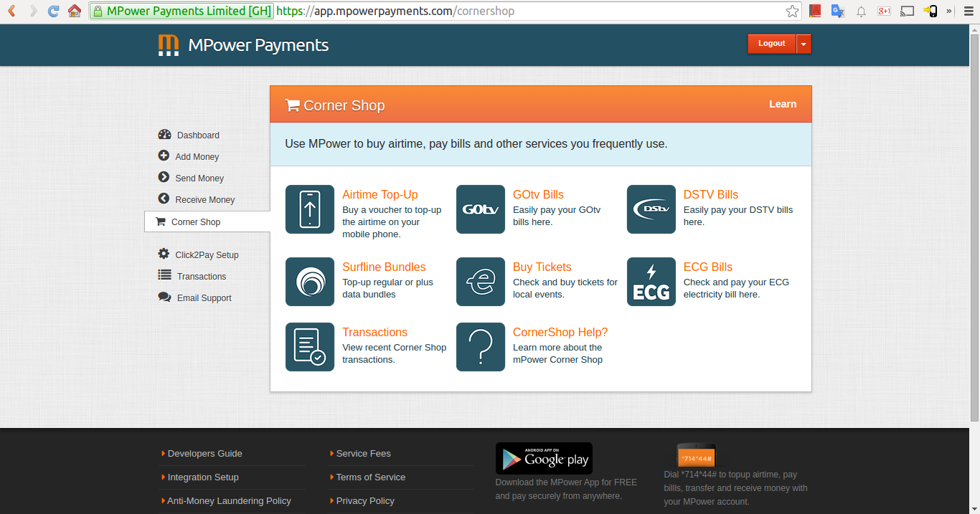Expand the dropdown arrow beside Logout
980x514 pixels.
coord(804,44)
